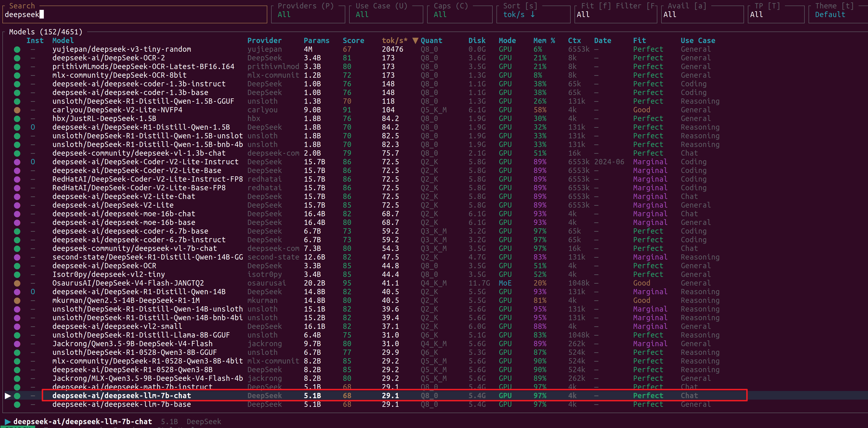
Task: Click orange dot for DeepSeek-V4-Flash-JANGTQ2
Action: [x=17, y=283]
